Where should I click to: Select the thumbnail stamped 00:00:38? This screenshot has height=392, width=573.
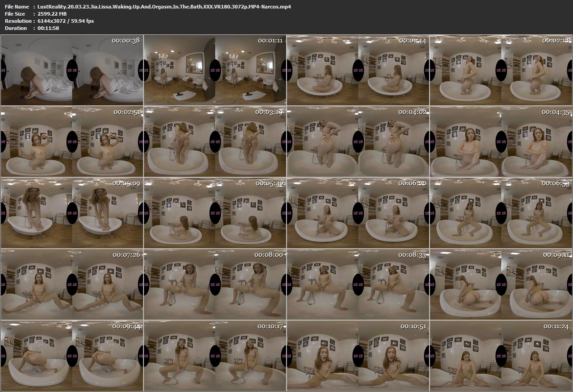pyautogui.click(x=72, y=70)
